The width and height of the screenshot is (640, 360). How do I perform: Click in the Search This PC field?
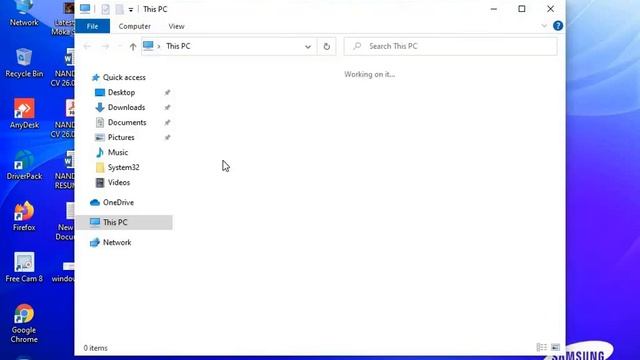pyautogui.click(x=451, y=46)
